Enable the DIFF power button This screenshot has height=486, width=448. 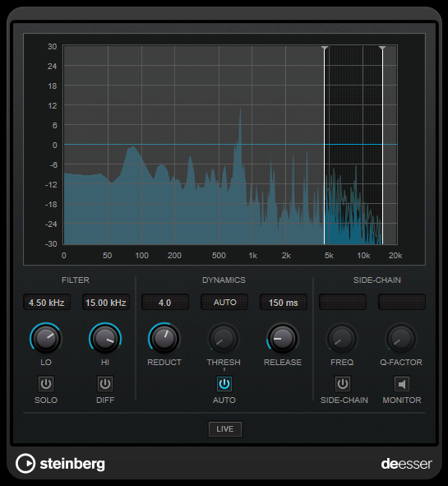click(105, 384)
